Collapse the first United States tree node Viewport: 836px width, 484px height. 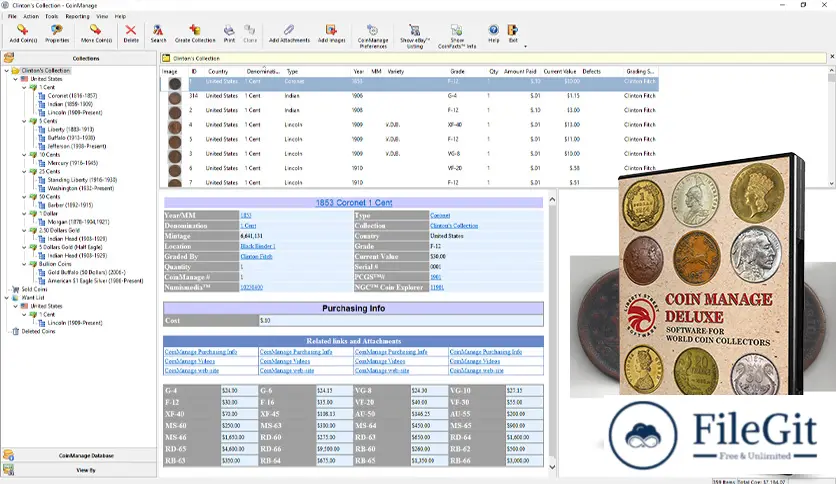[15, 79]
